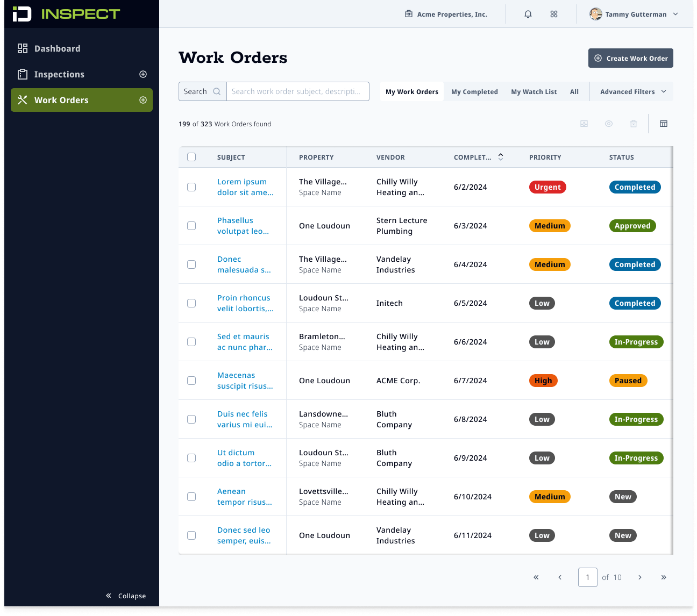Screen dimensions: 697x616
Task: Click the eye watch icon above the table
Action: (x=609, y=124)
